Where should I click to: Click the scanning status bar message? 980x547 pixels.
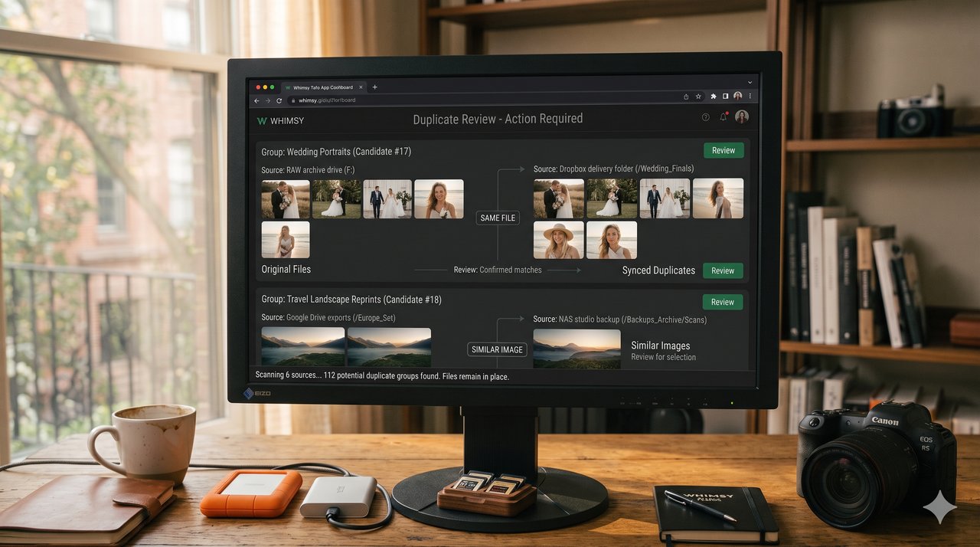click(382, 376)
